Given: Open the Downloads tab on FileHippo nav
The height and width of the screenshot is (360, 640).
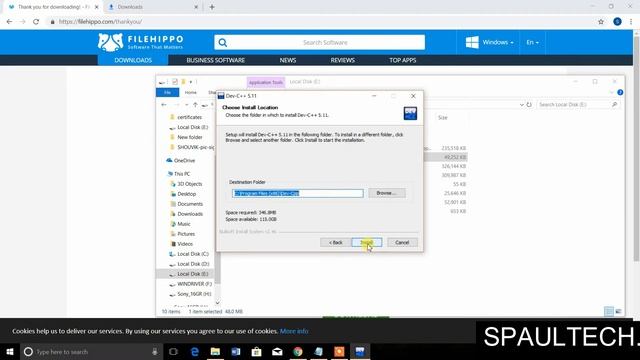Looking at the screenshot, I should click(x=133, y=60).
